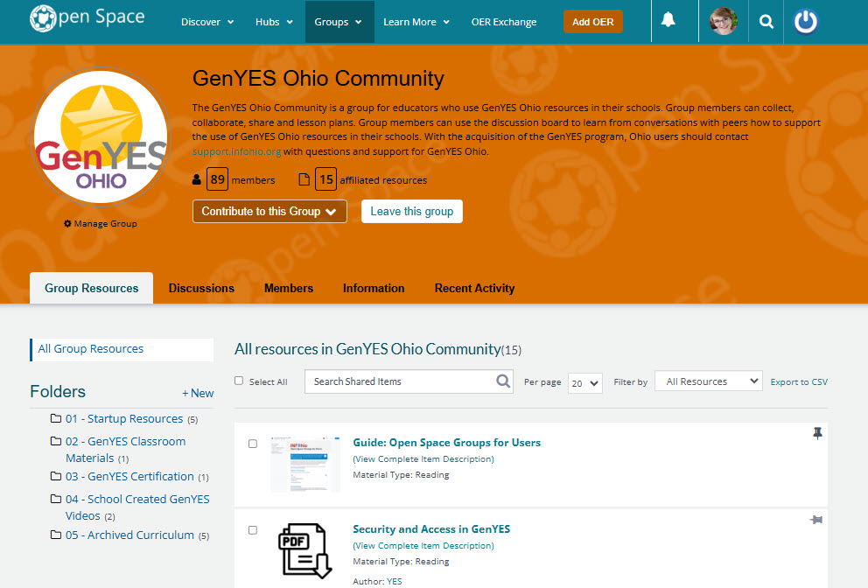Open folder 02 - GenYES Classroom Materials

pos(126,450)
